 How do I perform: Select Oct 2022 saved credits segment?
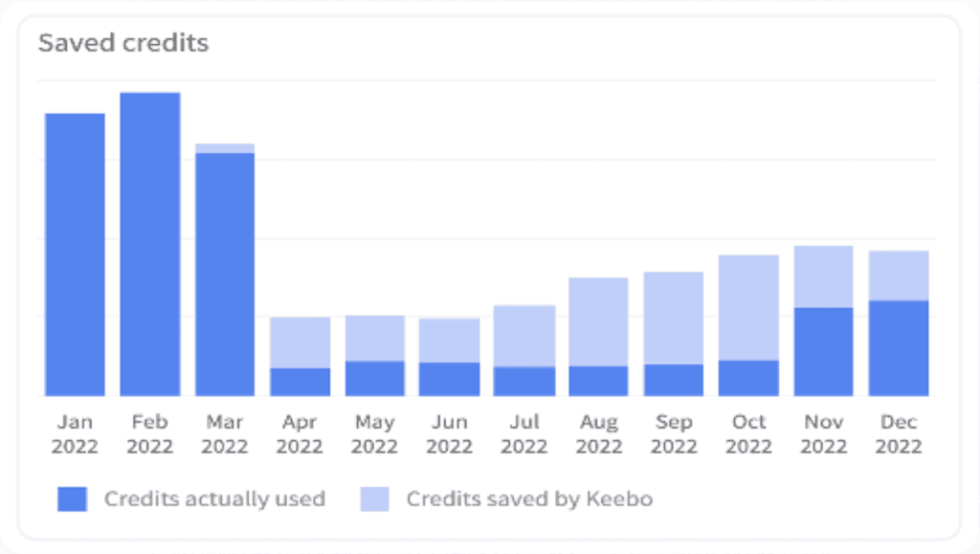pos(748,307)
